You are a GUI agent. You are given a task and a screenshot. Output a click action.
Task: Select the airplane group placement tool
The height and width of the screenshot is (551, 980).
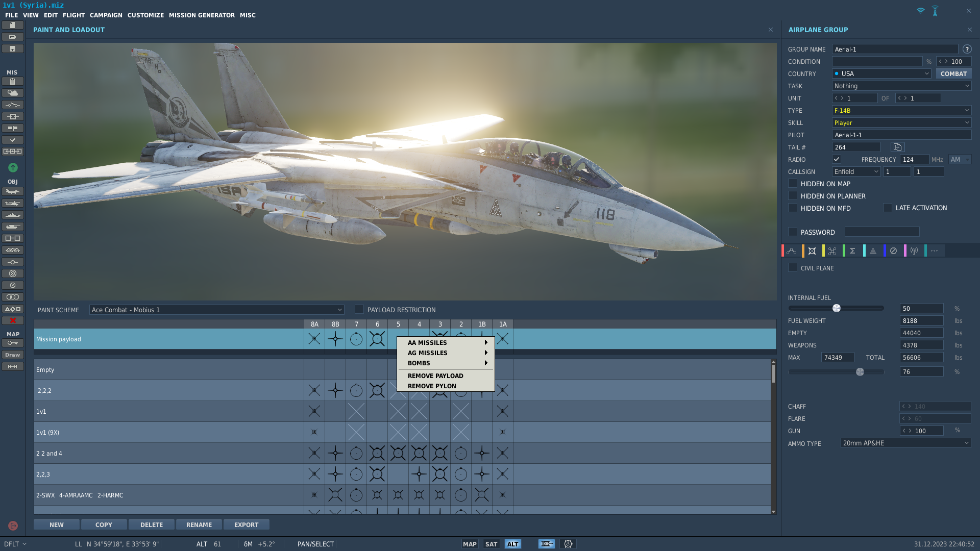(13, 191)
